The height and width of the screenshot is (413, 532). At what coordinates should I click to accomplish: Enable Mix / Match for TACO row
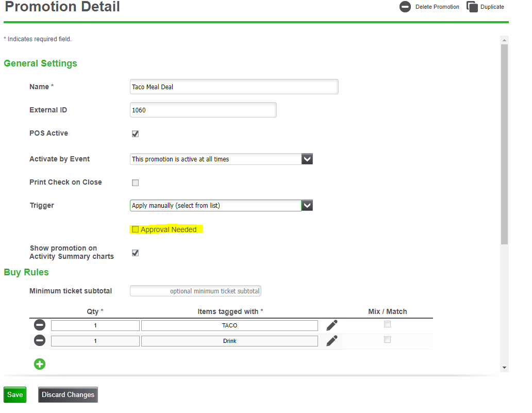pyautogui.click(x=387, y=324)
